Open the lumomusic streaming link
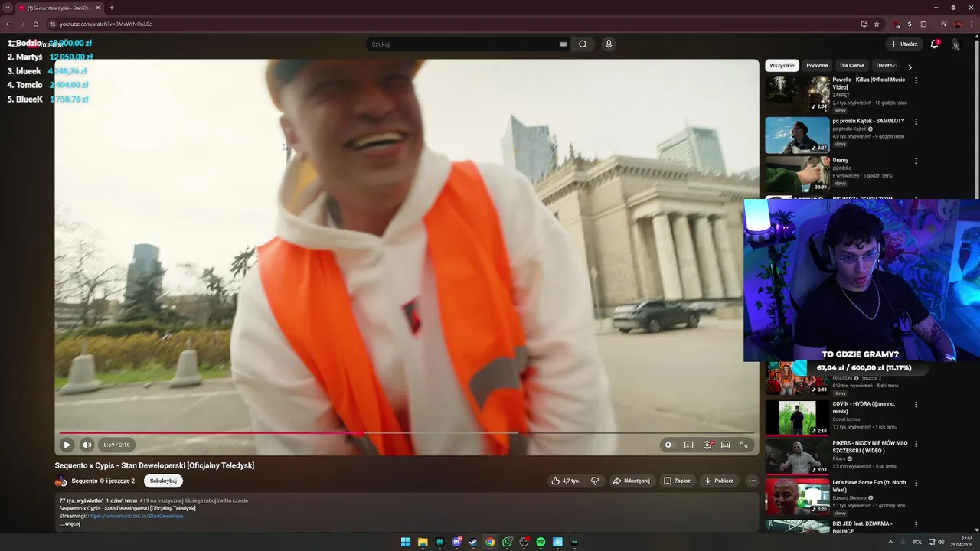This screenshot has width=980, height=551. (x=136, y=516)
